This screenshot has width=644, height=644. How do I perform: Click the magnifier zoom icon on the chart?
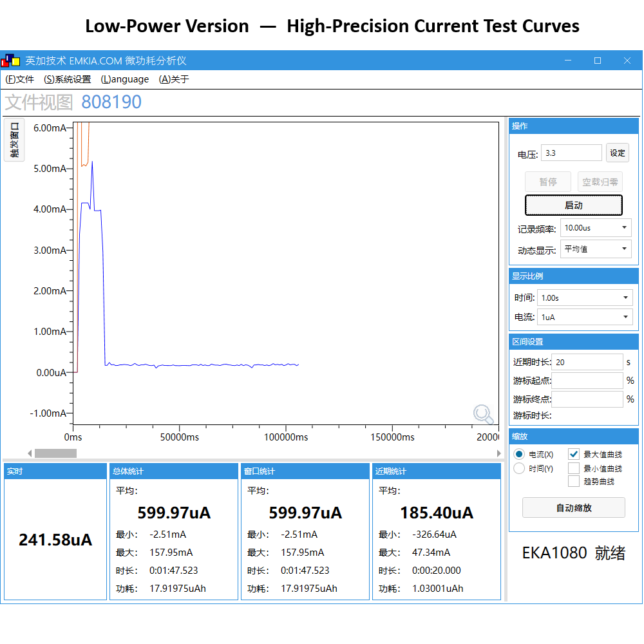[484, 415]
